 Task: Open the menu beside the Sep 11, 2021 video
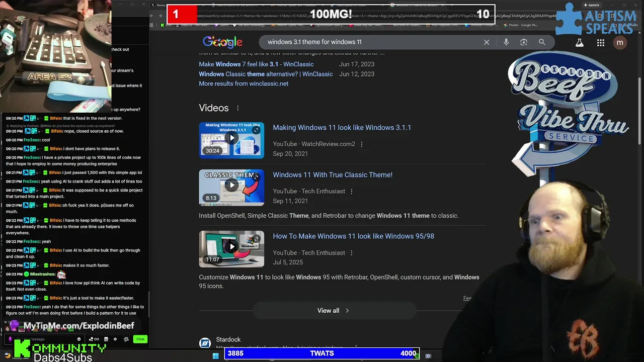351,192
